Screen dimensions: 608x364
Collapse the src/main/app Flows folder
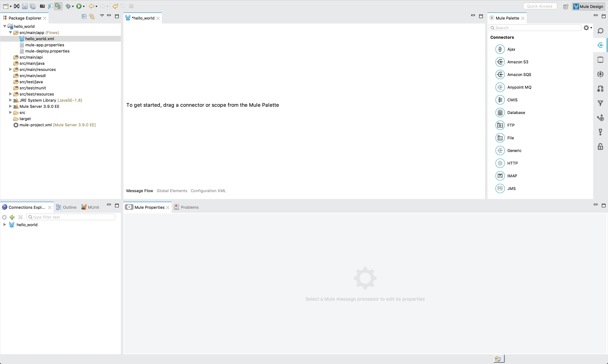click(x=10, y=32)
